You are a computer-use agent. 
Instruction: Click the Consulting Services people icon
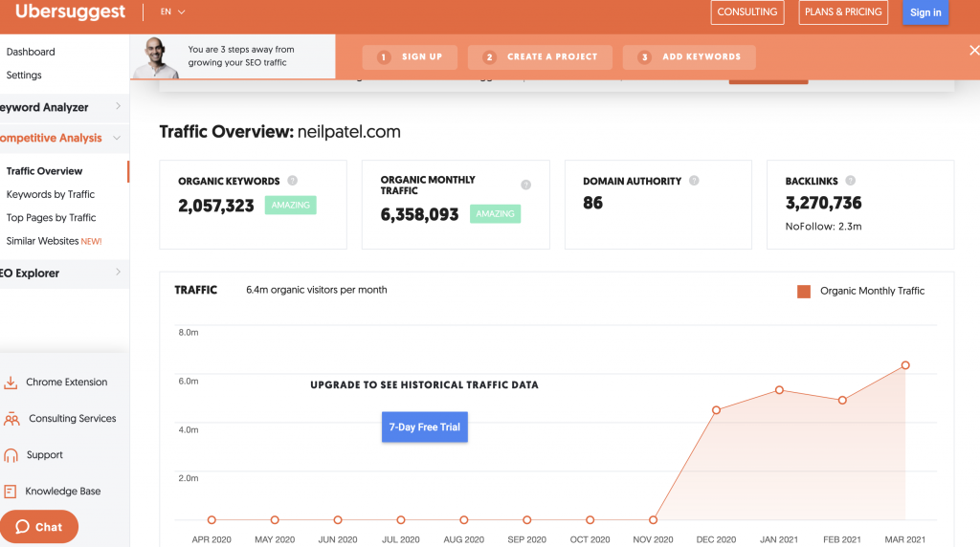pos(11,419)
